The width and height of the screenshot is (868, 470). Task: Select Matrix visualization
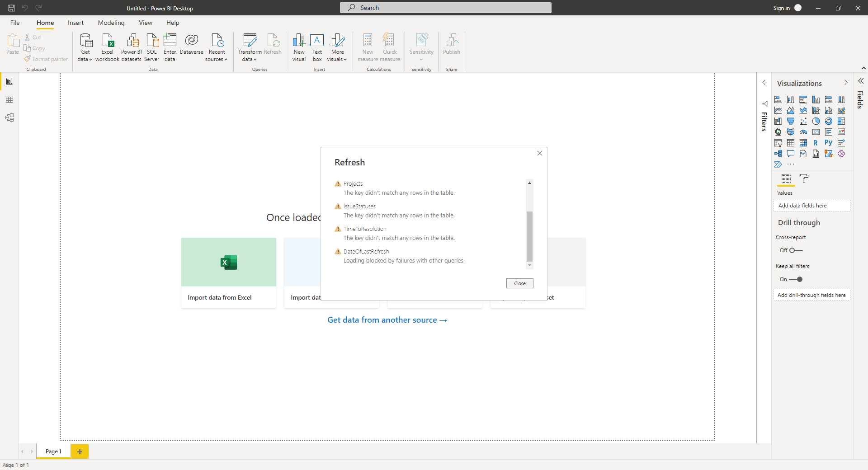tap(803, 143)
